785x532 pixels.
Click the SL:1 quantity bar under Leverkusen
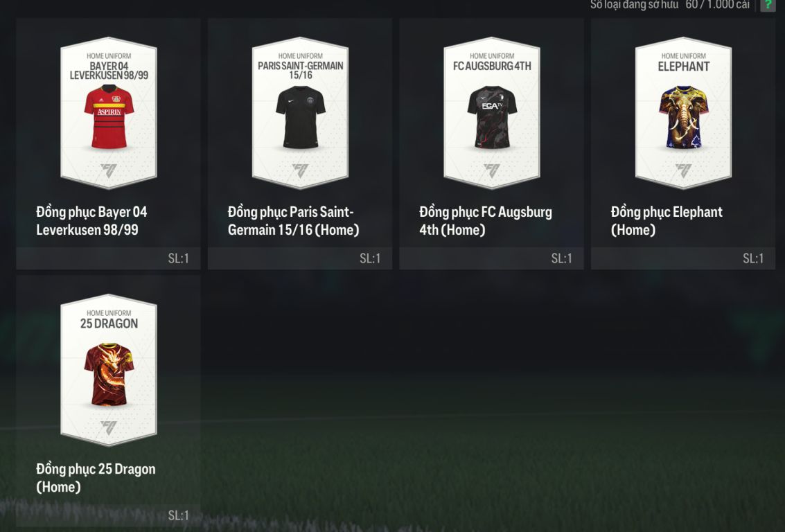click(x=108, y=258)
